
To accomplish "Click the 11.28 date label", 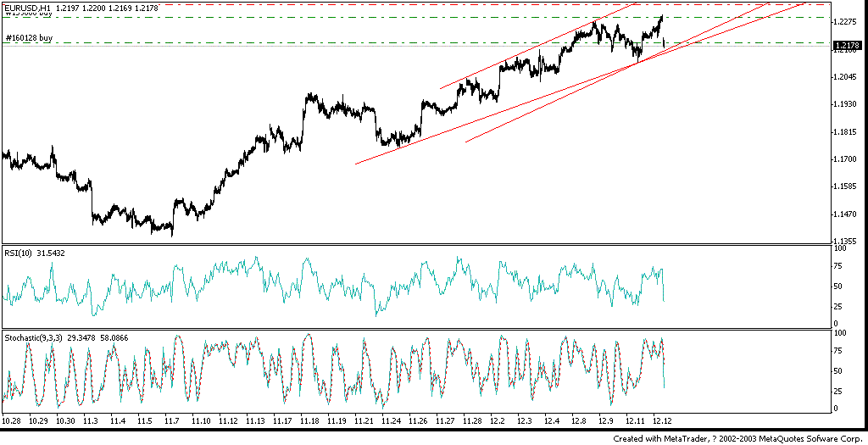I will click(471, 421).
